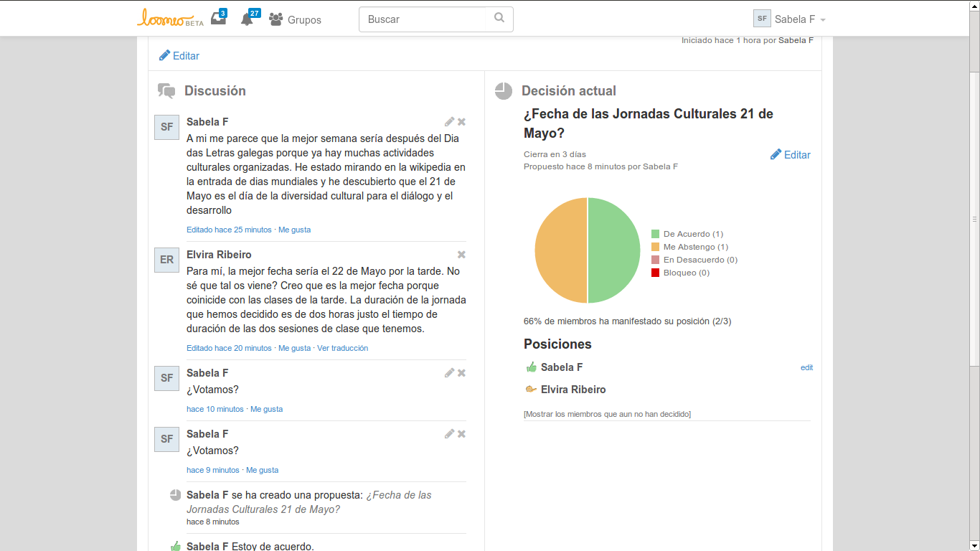Click the search magnifier icon
This screenshot has width=980, height=551.
click(499, 19)
